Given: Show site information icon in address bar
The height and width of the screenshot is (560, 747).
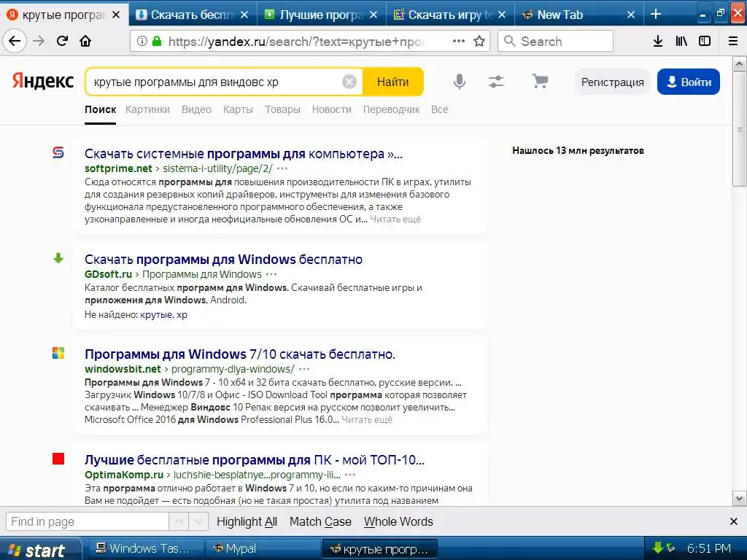Looking at the screenshot, I should click(x=142, y=41).
